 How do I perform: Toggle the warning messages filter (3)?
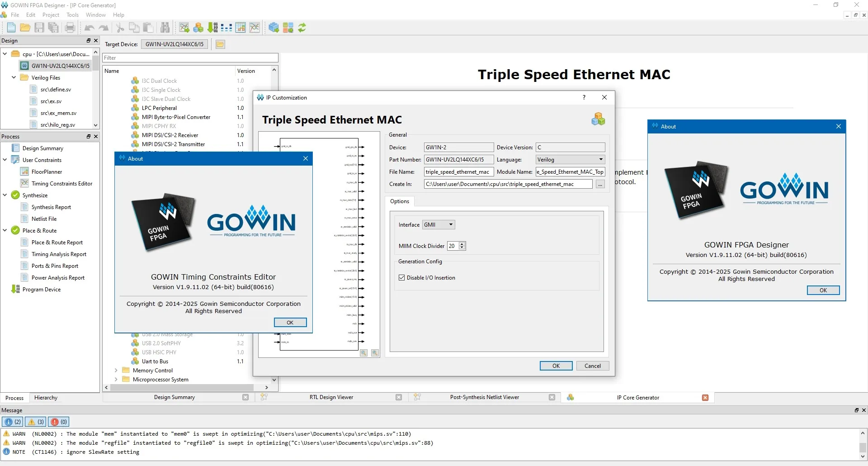tap(36, 422)
